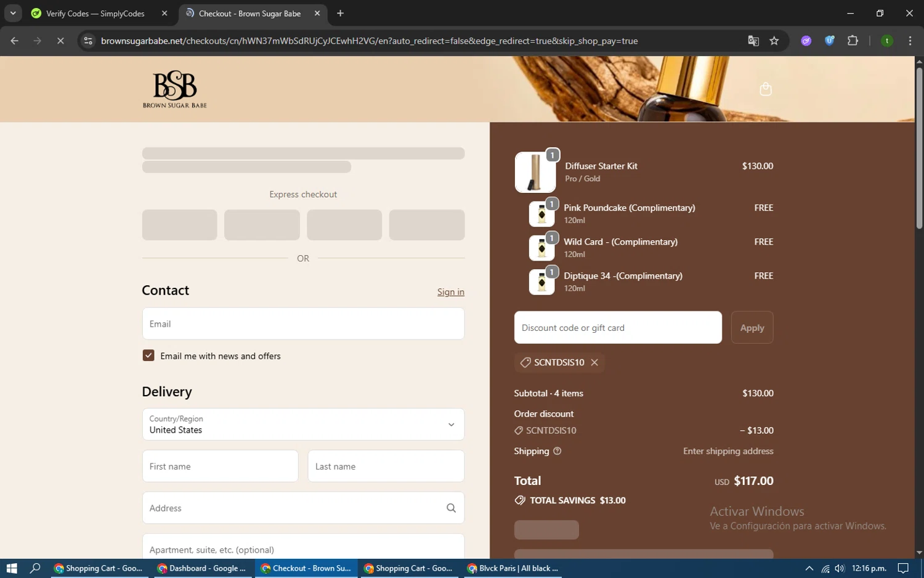Open the Chrome three-dot menu

click(x=910, y=41)
